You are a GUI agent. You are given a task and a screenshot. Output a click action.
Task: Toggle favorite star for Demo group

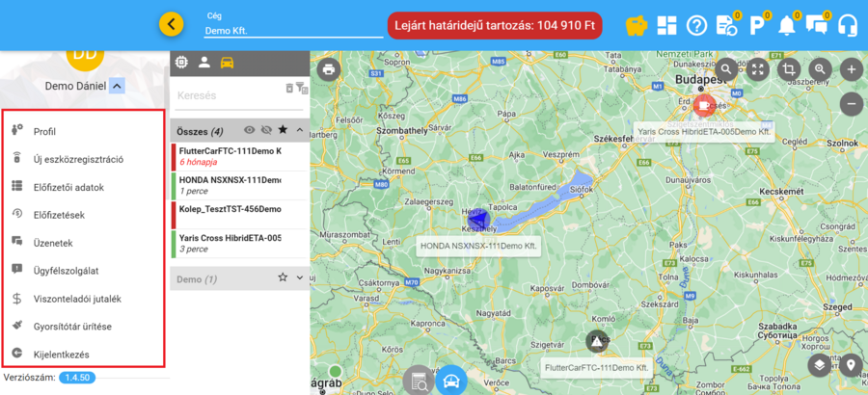[283, 277]
